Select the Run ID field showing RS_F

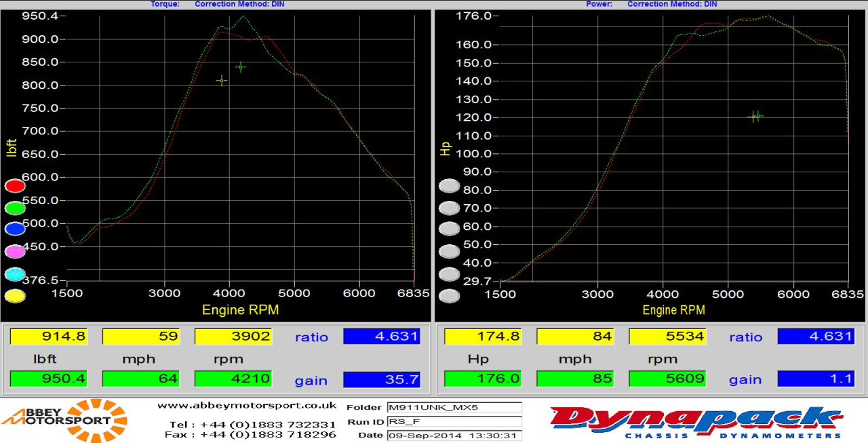pyautogui.click(x=454, y=421)
